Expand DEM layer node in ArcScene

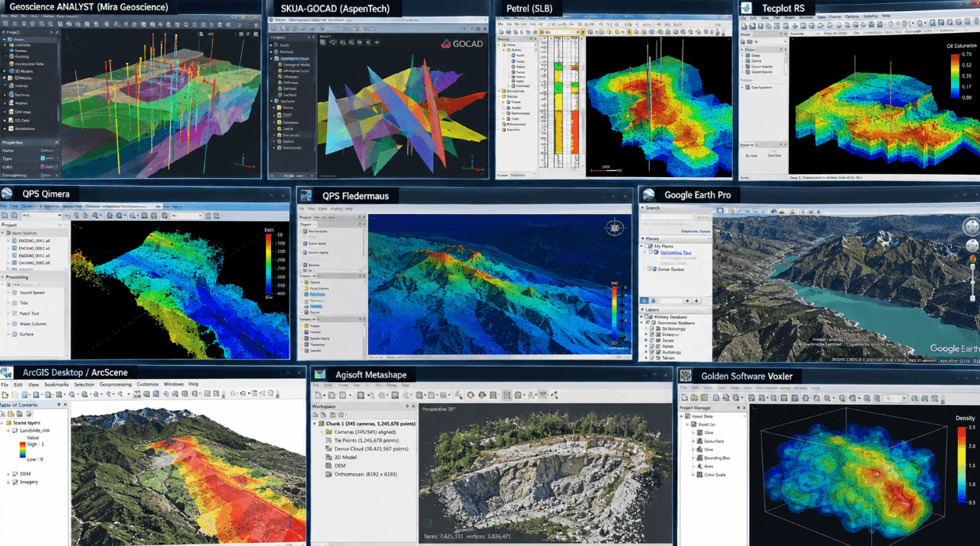9,474
